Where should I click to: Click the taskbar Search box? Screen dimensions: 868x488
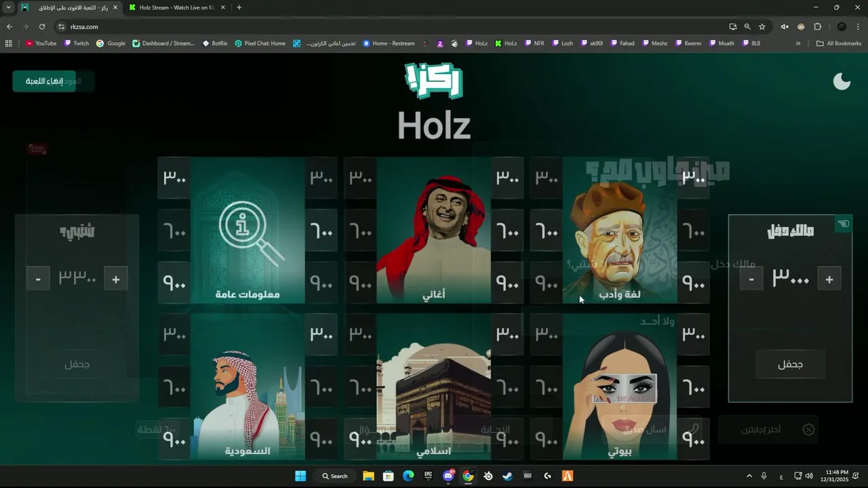335,476
